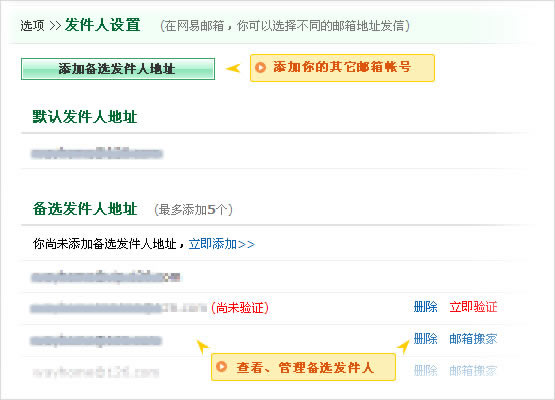Click the 添加你的其它邮箱帐号 tooltip callout

coord(342,68)
